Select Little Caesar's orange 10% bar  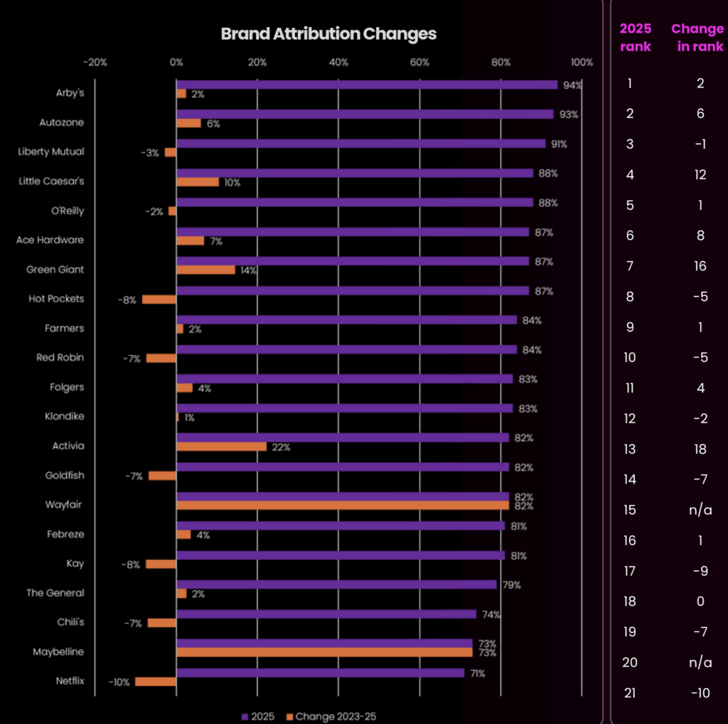click(198, 182)
